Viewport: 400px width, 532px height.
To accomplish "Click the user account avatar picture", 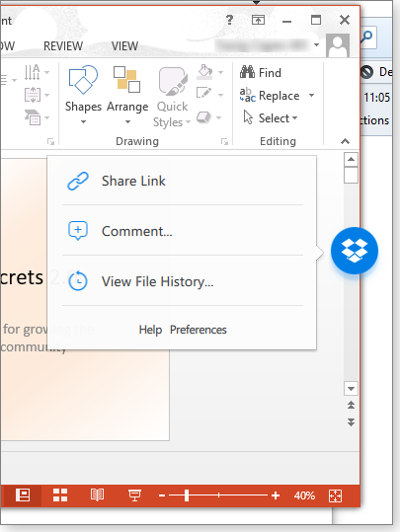I will (x=338, y=45).
